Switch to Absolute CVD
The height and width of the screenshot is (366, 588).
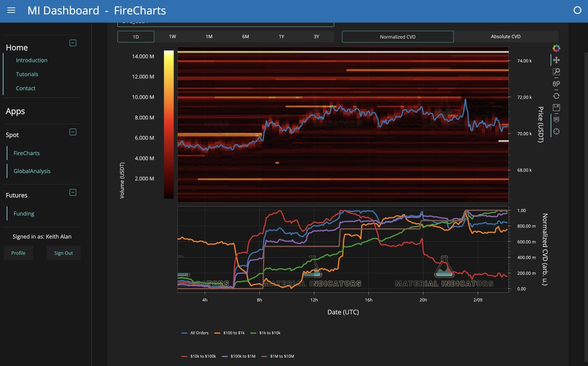coord(506,37)
